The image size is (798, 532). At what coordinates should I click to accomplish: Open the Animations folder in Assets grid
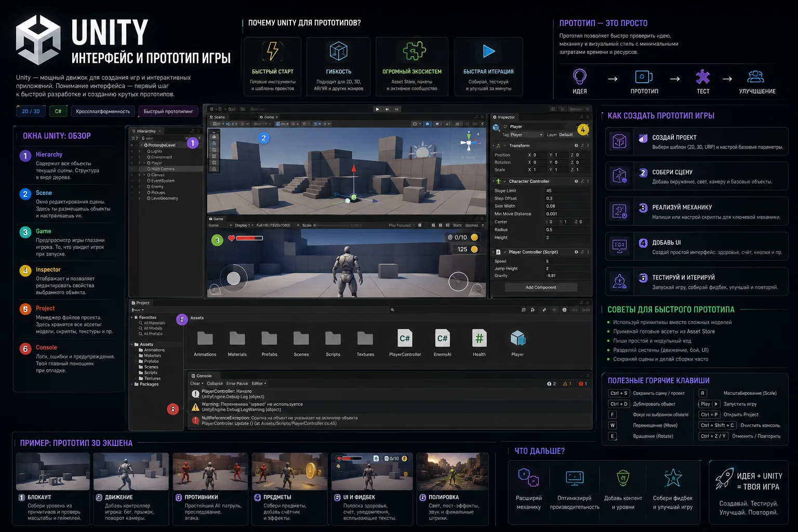205,338
